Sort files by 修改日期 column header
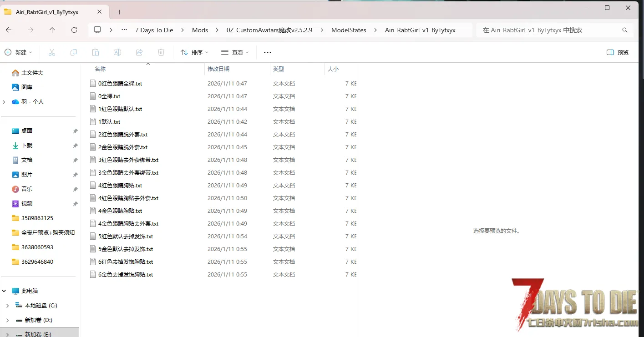This screenshot has height=337, width=644. tap(218, 69)
